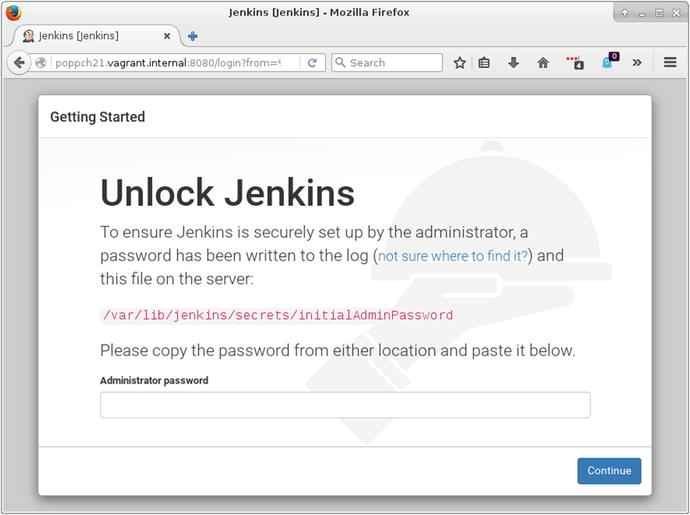The height and width of the screenshot is (515, 690).
Task: Click the red extension icon with badge 4
Action: [x=575, y=62]
